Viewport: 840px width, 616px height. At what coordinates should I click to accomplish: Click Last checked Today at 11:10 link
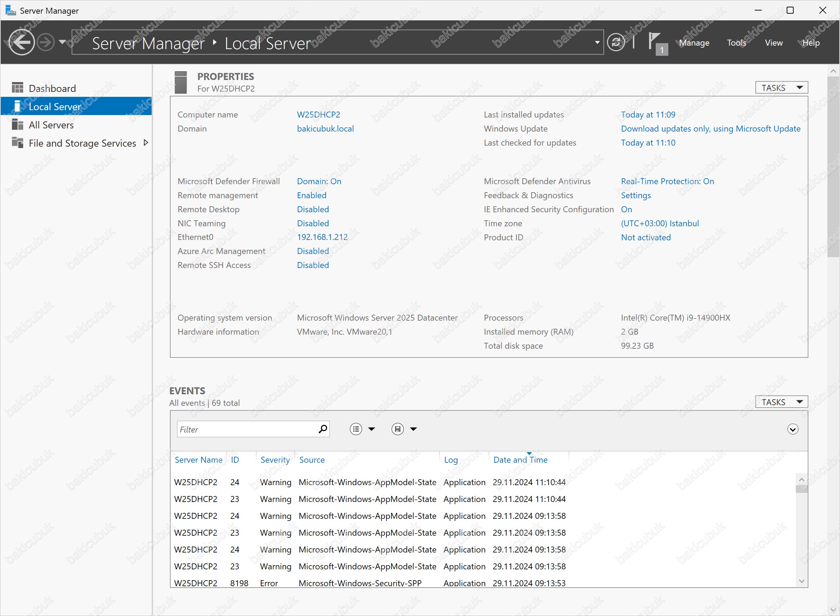[x=648, y=143]
